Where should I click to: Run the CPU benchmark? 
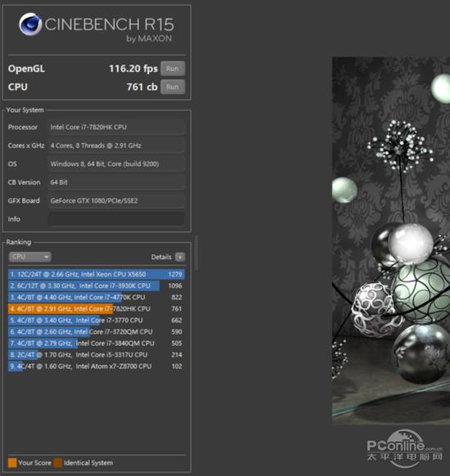coord(173,88)
